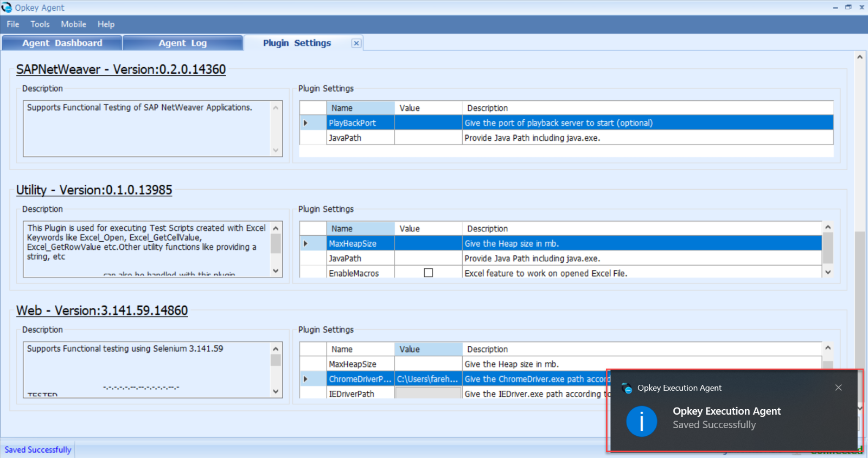This screenshot has width=868, height=458.
Task: Open the Help menu
Action: pos(106,24)
